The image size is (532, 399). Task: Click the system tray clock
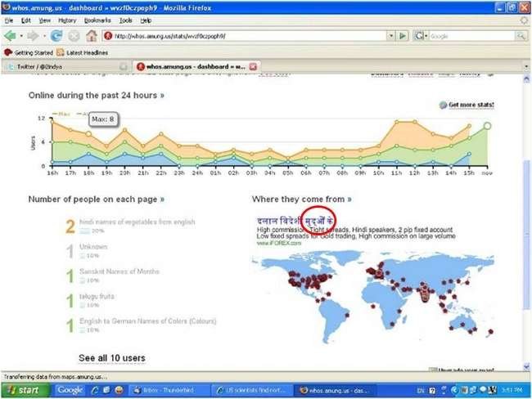[512, 391]
